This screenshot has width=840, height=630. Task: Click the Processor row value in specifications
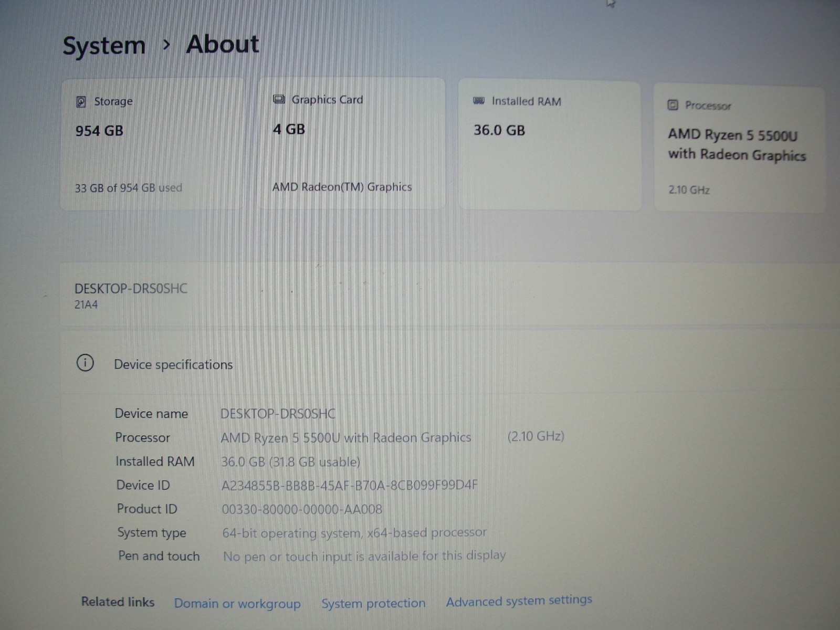346,437
